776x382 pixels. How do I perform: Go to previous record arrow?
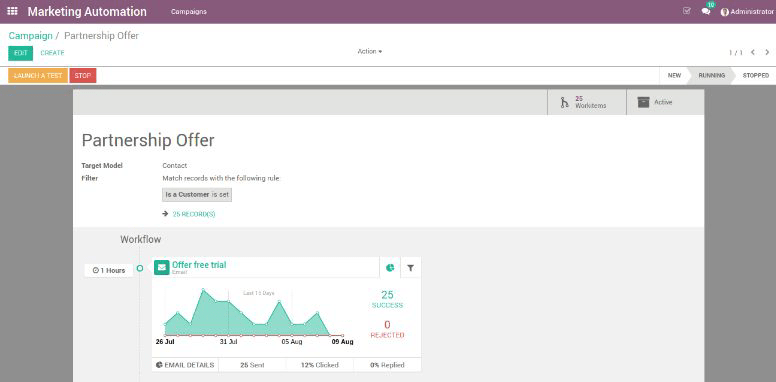[x=753, y=52]
